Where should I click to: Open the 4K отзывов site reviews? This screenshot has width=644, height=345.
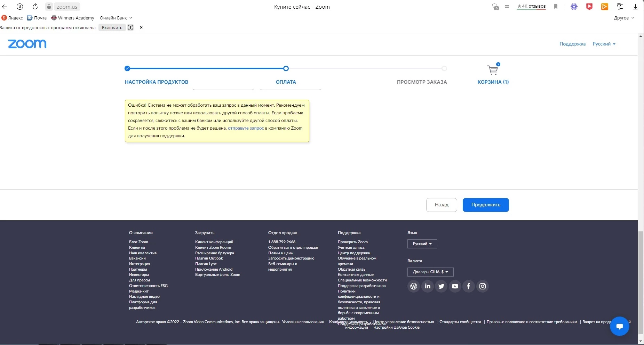click(531, 6)
